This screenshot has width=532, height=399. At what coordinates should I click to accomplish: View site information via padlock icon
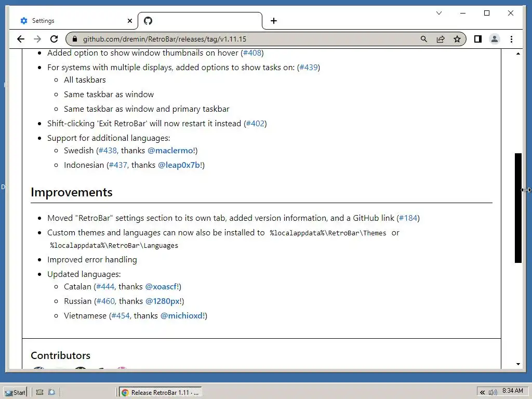[x=75, y=39]
